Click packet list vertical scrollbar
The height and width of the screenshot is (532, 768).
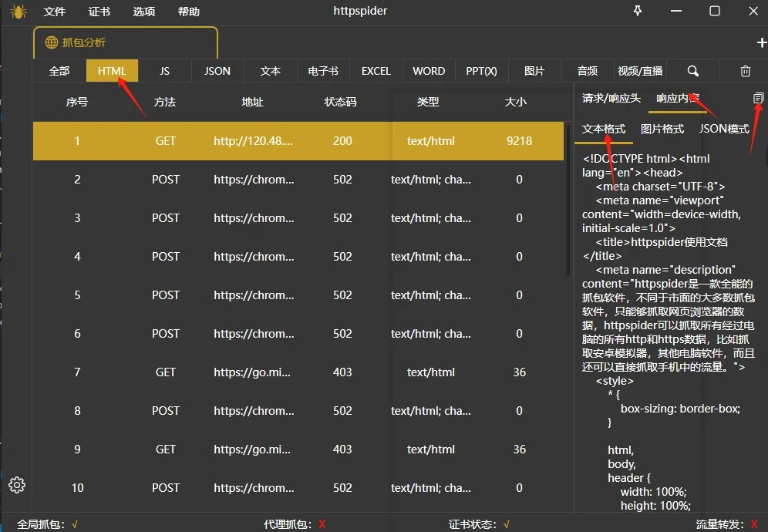(x=568, y=200)
